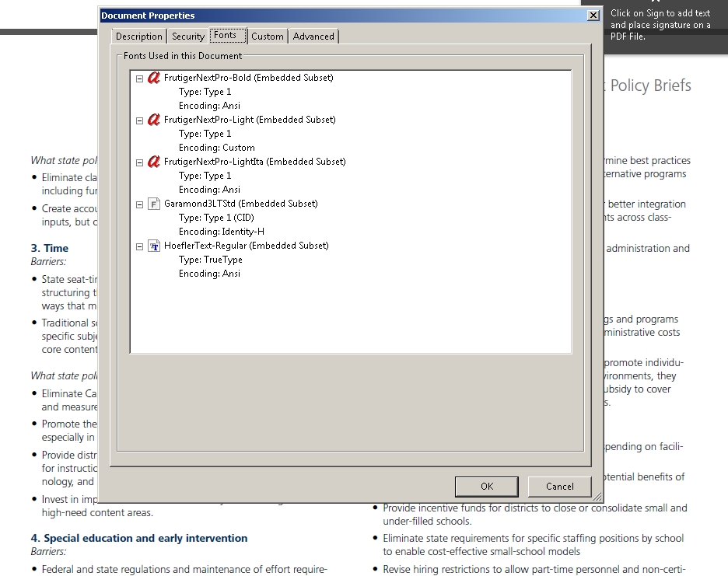Cancel the Document Properties dialog
This screenshot has width=728, height=576.
[559, 487]
